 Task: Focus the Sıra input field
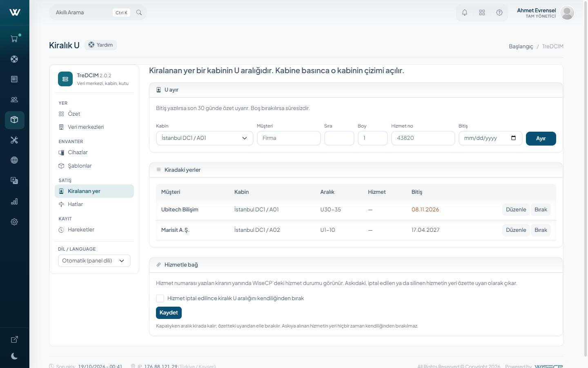pyautogui.click(x=339, y=138)
